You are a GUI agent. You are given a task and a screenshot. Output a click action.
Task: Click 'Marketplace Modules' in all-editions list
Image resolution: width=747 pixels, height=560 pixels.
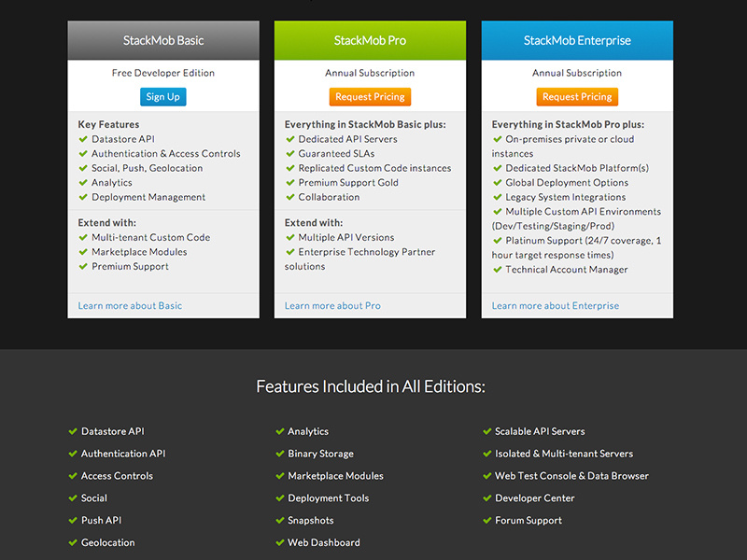pyautogui.click(x=335, y=476)
